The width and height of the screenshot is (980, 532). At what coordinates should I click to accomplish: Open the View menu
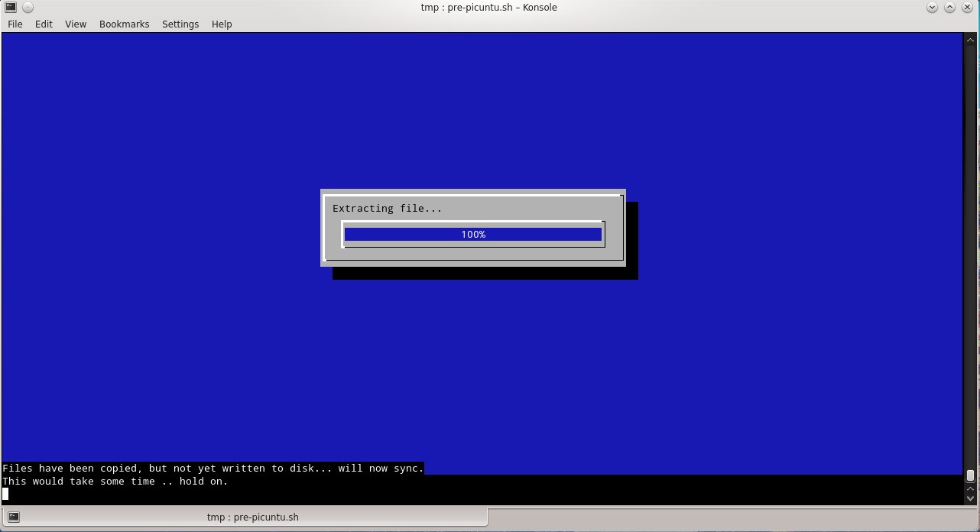point(75,24)
